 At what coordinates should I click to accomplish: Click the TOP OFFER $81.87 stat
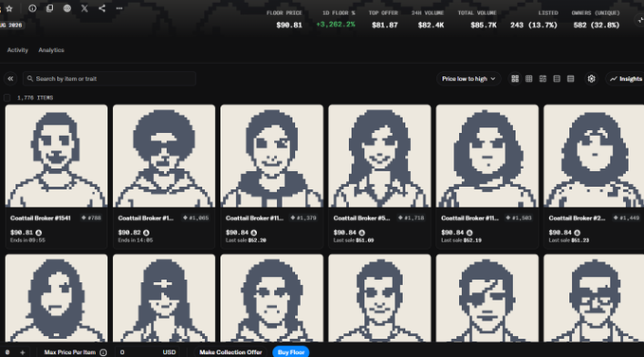(383, 19)
